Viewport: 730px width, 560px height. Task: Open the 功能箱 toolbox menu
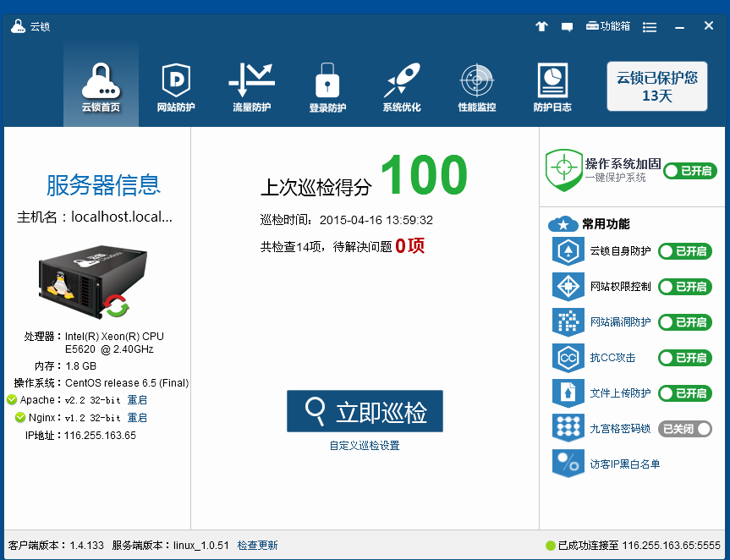(x=608, y=26)
